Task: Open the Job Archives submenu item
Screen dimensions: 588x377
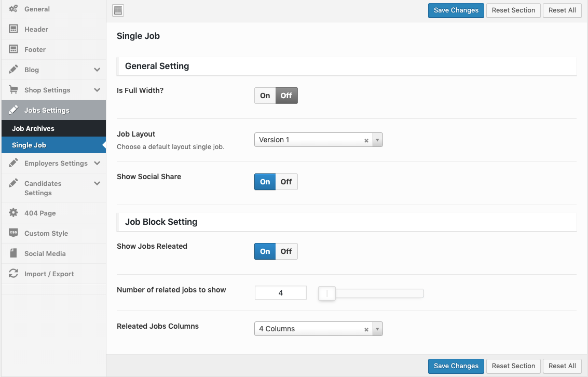Action: coord(33,128)
